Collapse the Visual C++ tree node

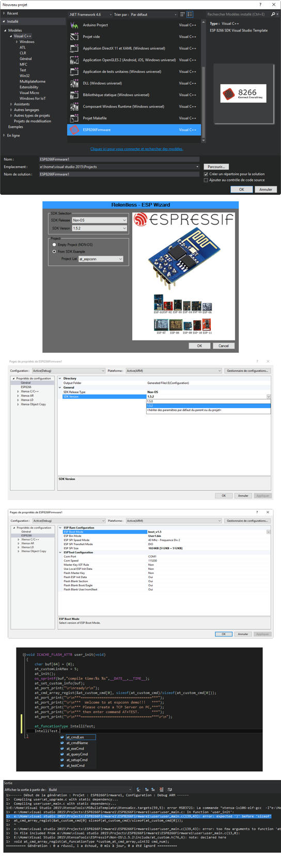[11, 36]
